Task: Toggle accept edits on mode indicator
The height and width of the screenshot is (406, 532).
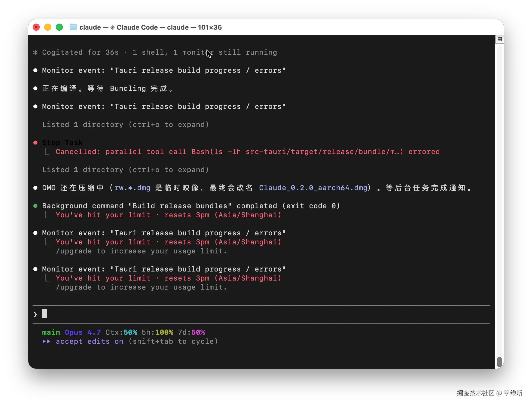Action: pos(89,341)
